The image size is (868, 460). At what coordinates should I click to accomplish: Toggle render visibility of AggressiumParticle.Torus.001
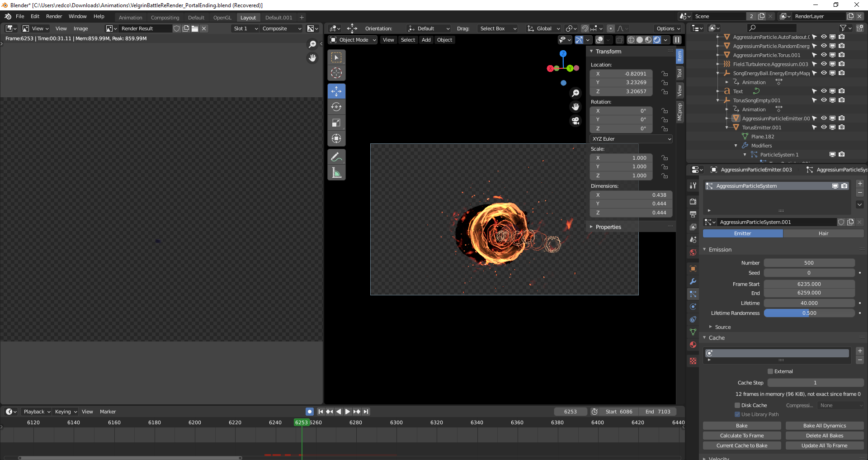tap(842, 55)
